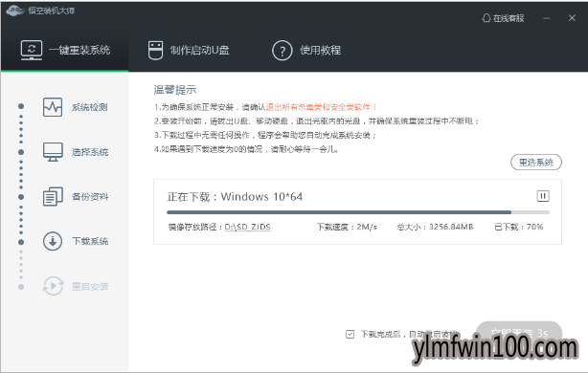Screen dimensions: 588x373
Task: Pause the Windows 10 download
Action: 543,196
